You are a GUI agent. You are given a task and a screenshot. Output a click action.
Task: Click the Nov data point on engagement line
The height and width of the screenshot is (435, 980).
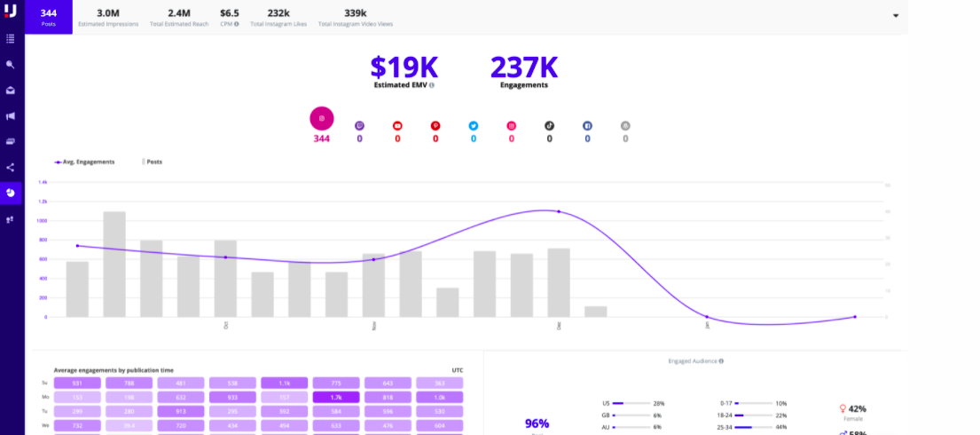(x=373, y=259)
